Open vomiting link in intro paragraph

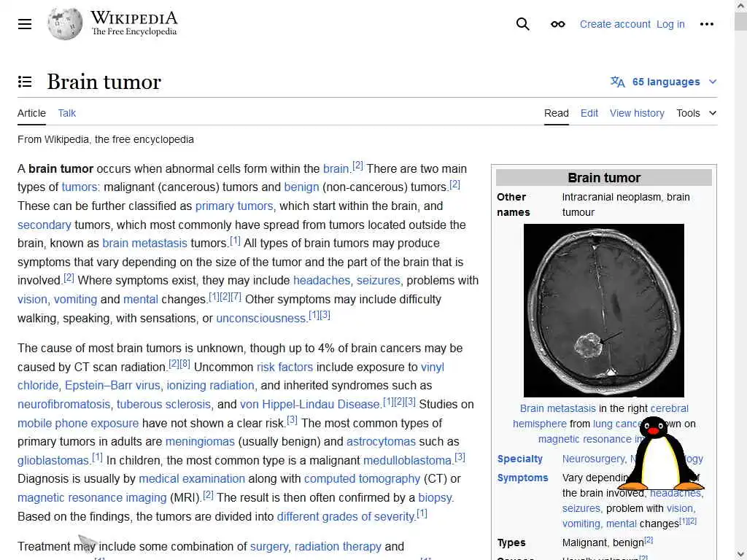pos(75,300)
